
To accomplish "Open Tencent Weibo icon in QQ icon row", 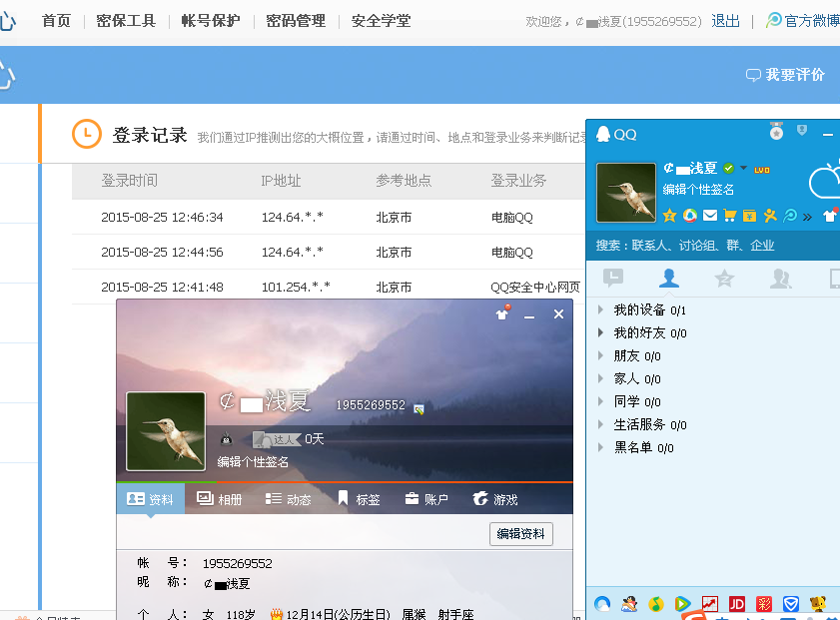I will (790, 216).
